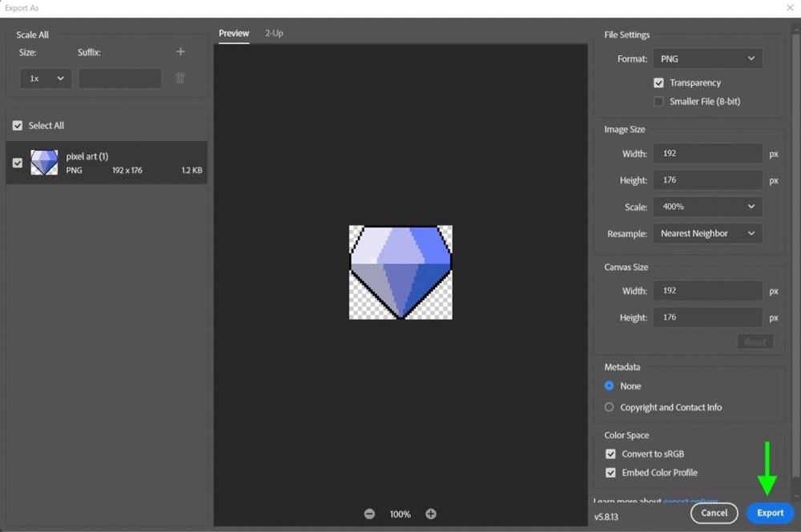Click the pixel art (1) thumbnail
The width and height of the screenshot is (801, 532).
click(45, 162)
